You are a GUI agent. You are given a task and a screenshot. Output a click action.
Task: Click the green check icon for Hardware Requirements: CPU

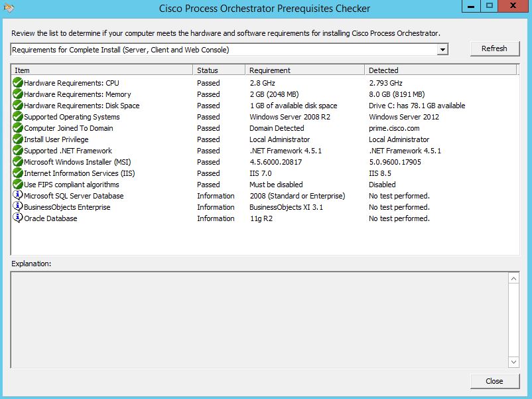click(x=18, y=82)
